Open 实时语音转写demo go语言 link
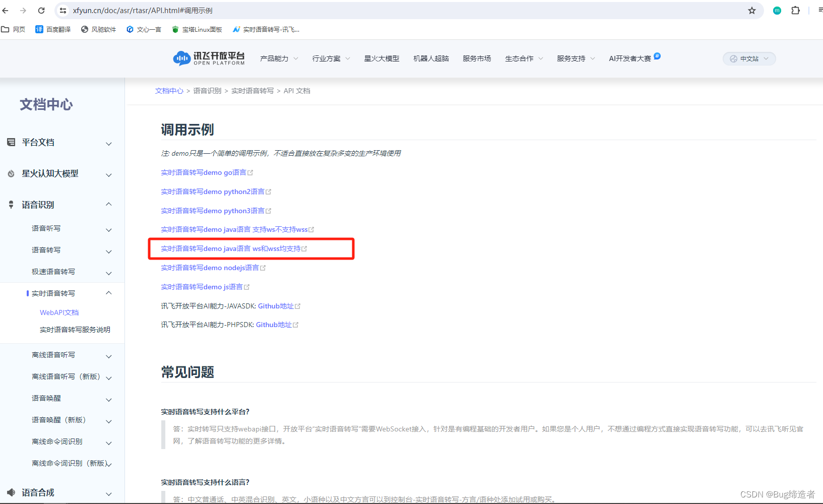 (204, 173)
